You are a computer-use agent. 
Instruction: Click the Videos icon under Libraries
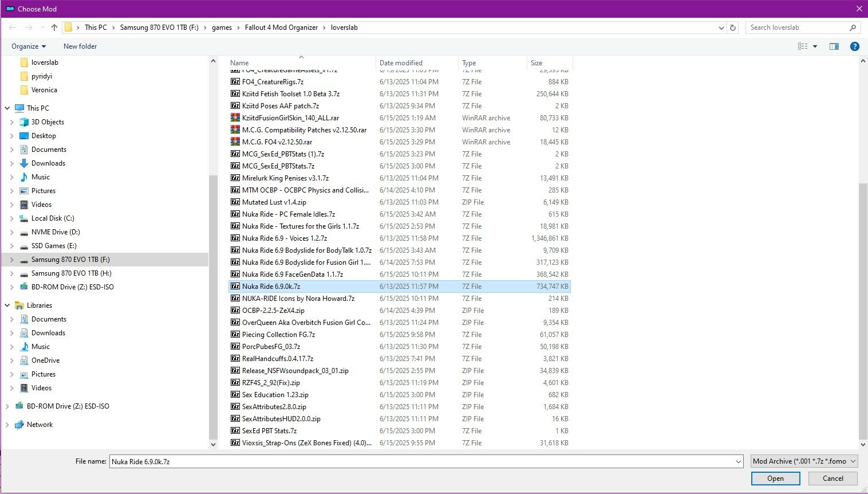click(x=24, y=388)
